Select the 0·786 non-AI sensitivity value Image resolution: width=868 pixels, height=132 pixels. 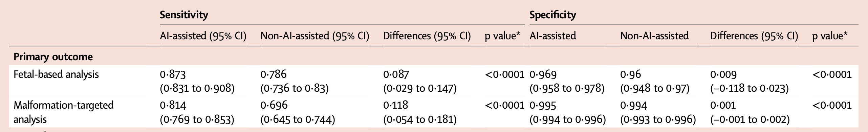[274, 74]
